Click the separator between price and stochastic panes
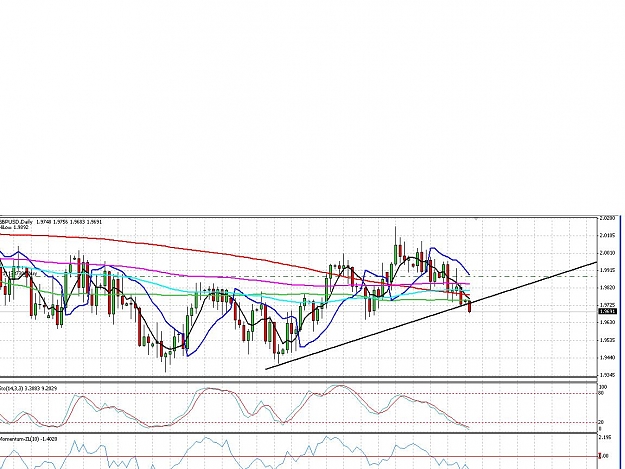This screenshot has width=625, height=469. tap(299, 380)
